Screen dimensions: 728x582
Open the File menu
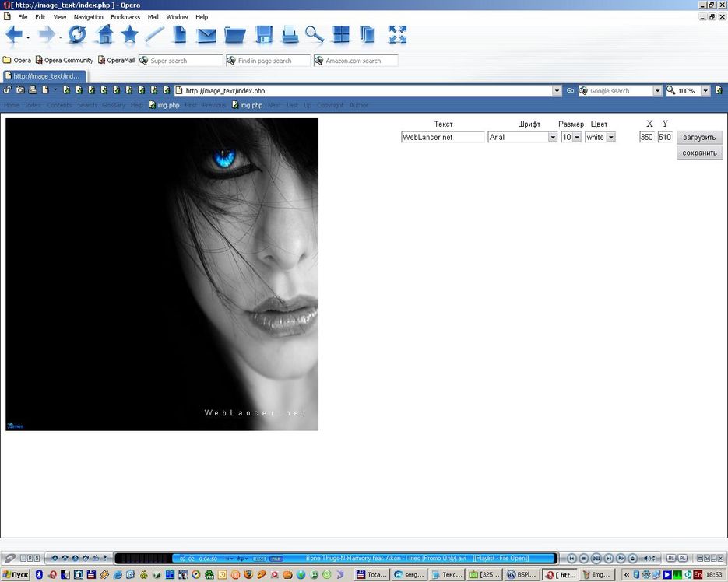[23, 16]
